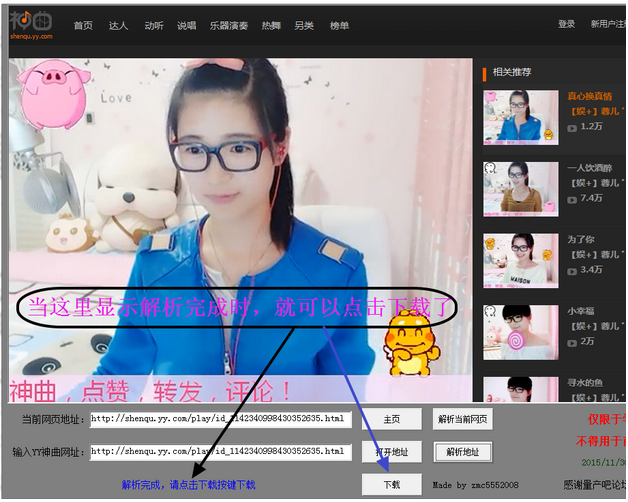Click the 解析当前网页 button
The width and height of the screenshot is (628, 502).
463,419
